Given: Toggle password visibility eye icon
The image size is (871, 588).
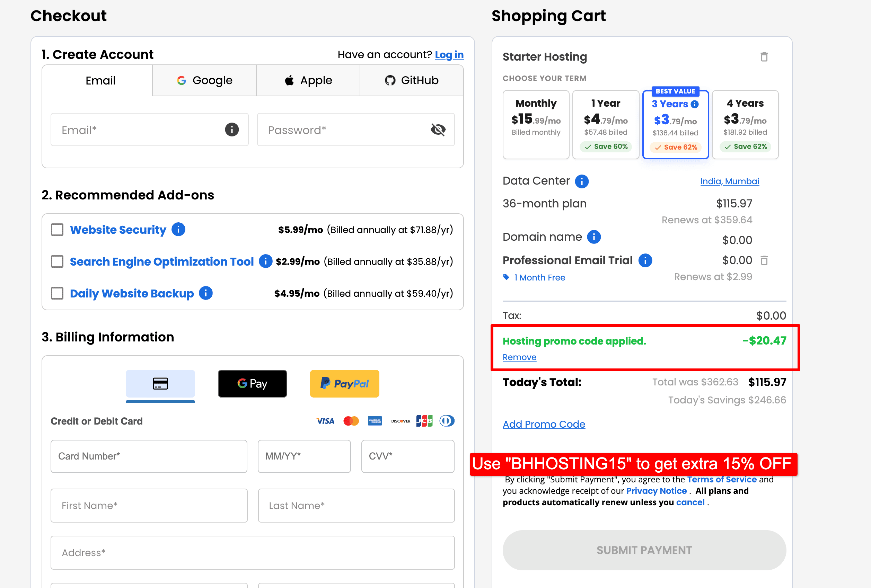Looking at the screenshot, I should pos(438,130).
